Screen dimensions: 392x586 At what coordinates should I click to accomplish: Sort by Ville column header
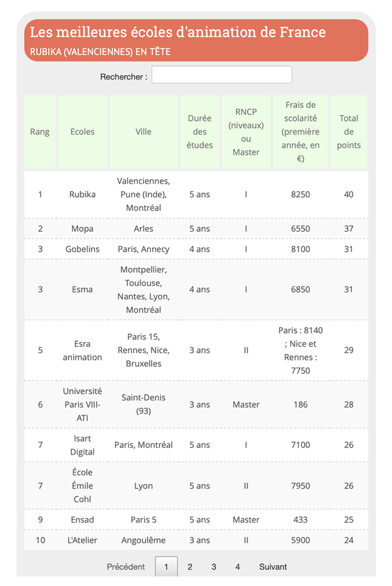[143, 131]
